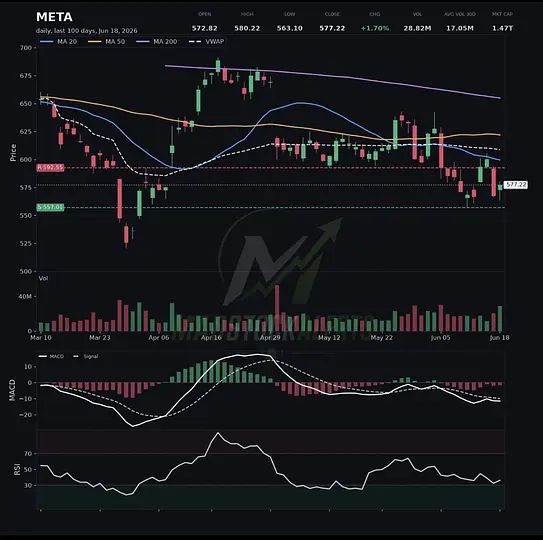543x540 pixels.
Task: Select the high value 580.22
Action: (247, 28)
